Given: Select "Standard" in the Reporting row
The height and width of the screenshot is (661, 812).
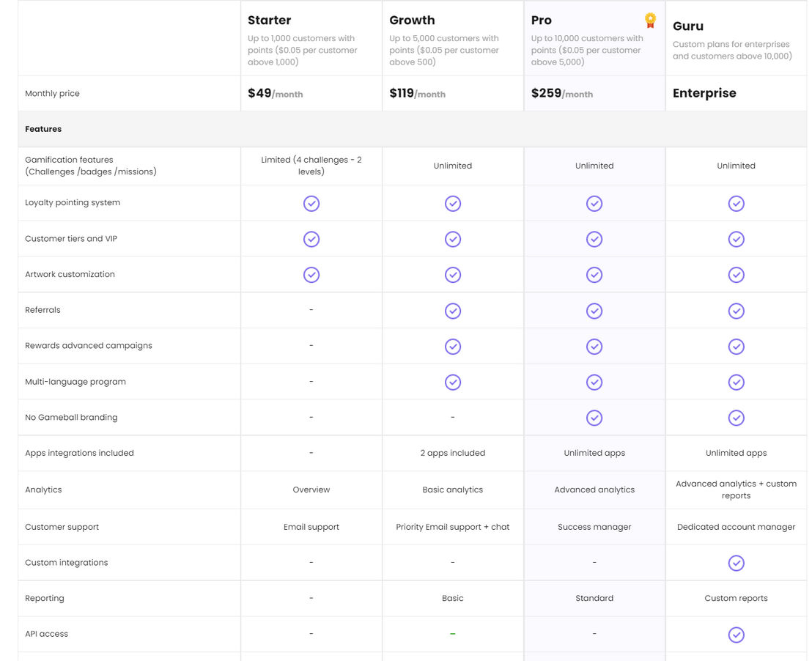Looking at the screenshot, I should [x=594, y=598].
